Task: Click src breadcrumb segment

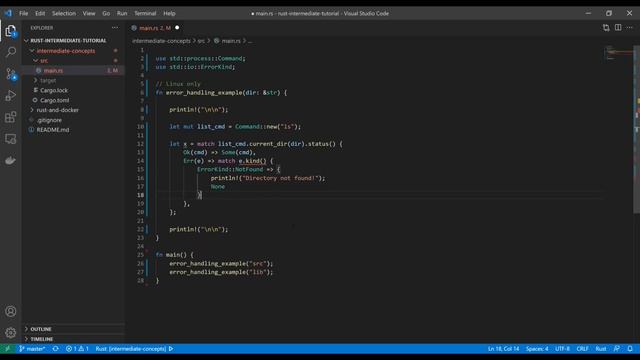Action: 201,41
